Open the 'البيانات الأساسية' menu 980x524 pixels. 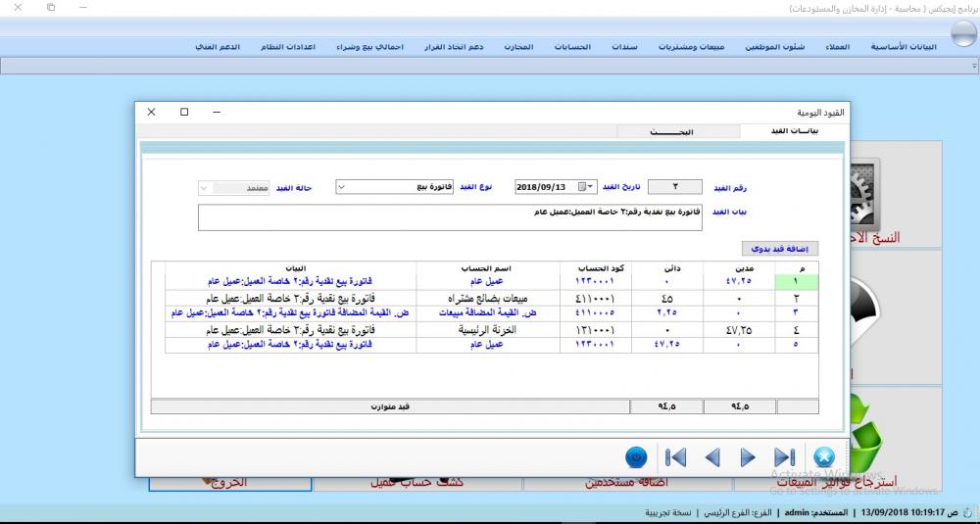[904, 47]
